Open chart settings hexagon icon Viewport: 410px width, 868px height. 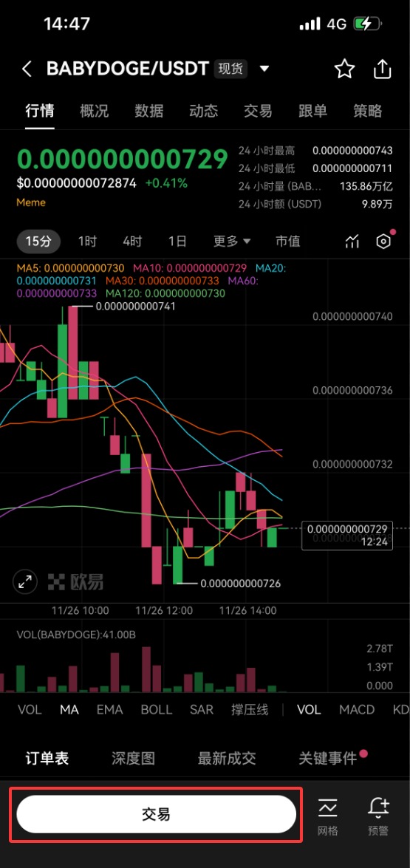pyautogui.click(x=383, y=242)
